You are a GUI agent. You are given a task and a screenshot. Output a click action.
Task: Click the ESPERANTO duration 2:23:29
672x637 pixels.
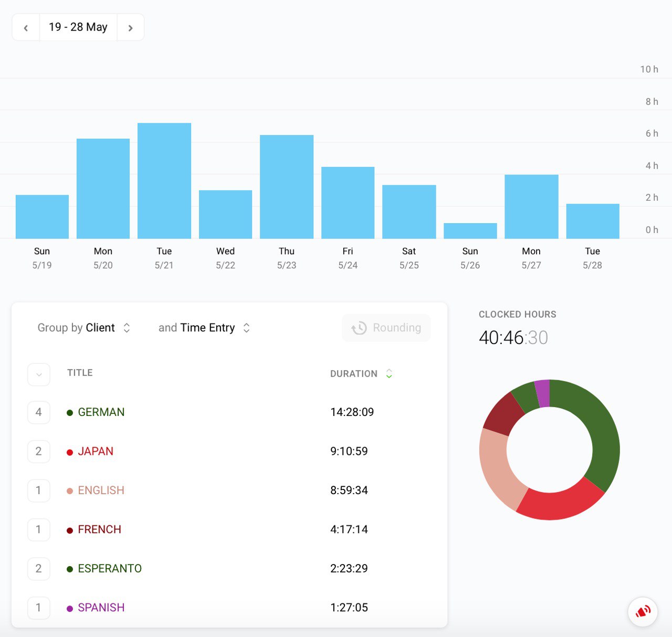(x=349, y=569)
